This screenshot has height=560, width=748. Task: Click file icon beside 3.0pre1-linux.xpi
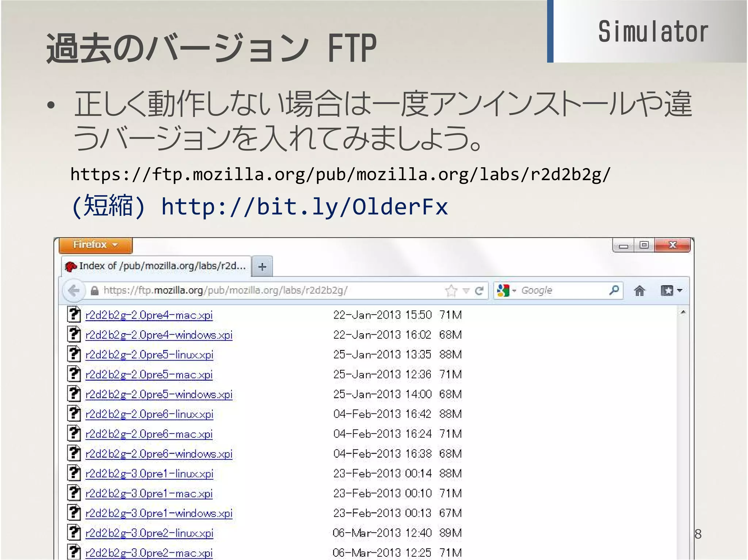[74, 473]
